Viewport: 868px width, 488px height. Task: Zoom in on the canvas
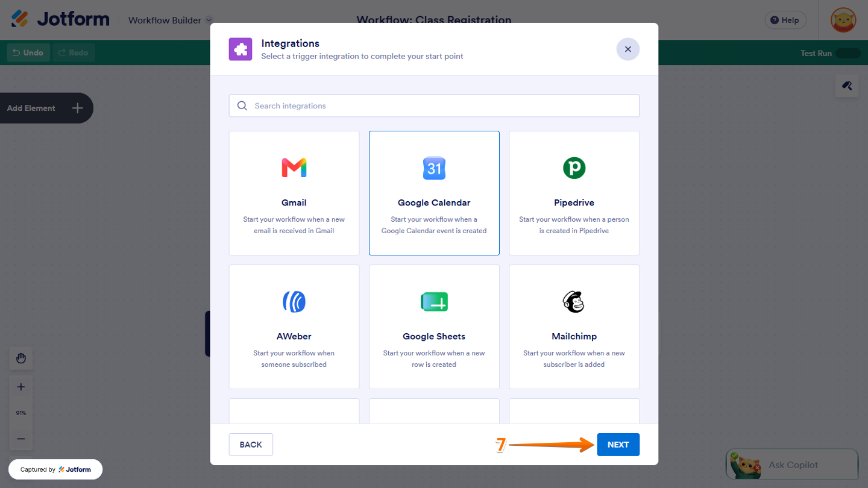[21, 387]
